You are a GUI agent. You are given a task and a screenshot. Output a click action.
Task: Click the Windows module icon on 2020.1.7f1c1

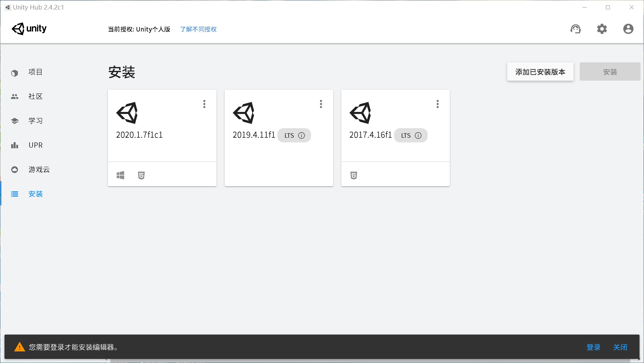pyautogui.click(x=121, y=175)
